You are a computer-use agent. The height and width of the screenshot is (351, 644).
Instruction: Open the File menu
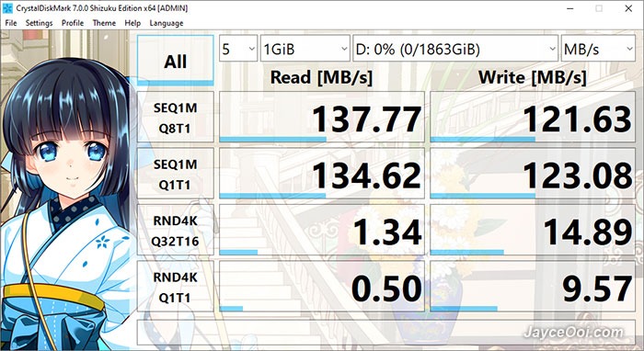click(x=11, y=23)
